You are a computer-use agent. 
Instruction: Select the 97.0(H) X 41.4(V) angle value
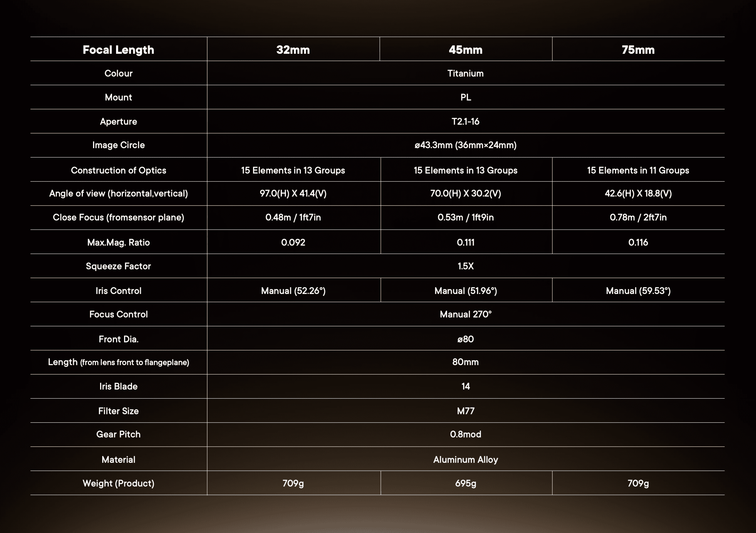coord(293,193)
